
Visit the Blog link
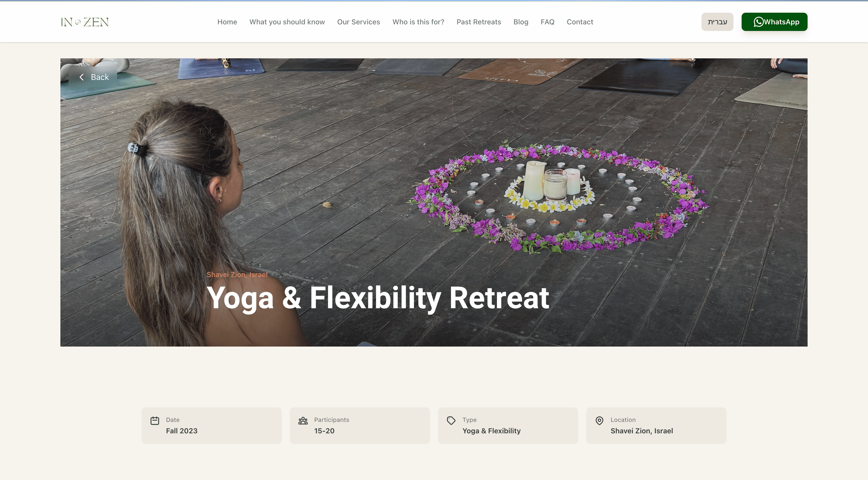click(x=521, y=22)
